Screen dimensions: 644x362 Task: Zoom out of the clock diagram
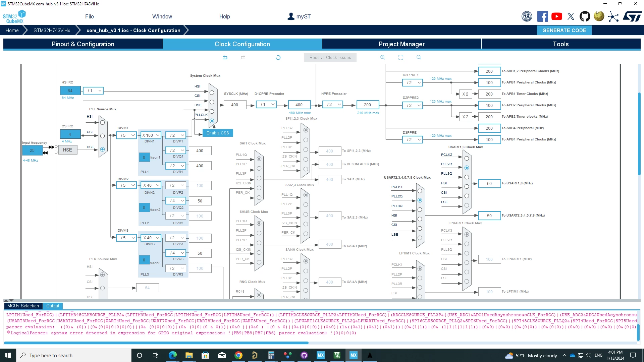(419, 57)
